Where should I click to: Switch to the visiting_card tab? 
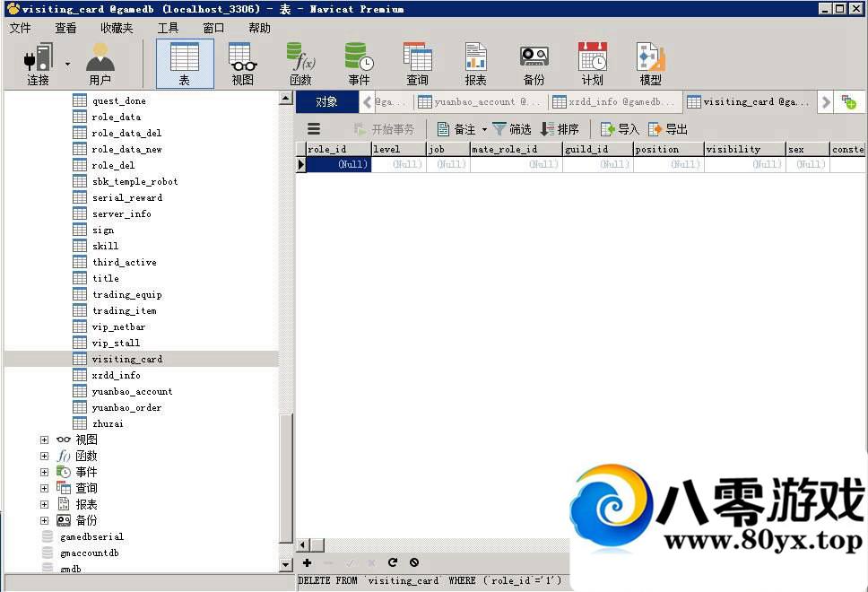tap(749, 102)
